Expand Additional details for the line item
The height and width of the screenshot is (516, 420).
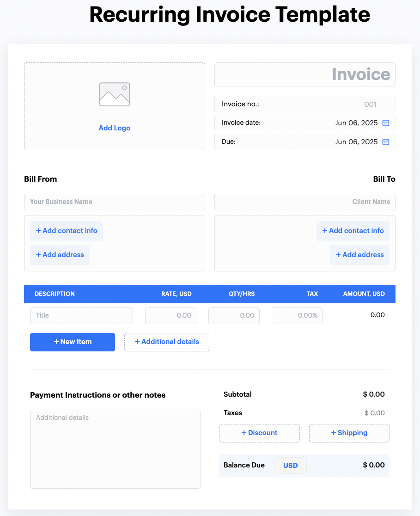[x=166, y=342]
